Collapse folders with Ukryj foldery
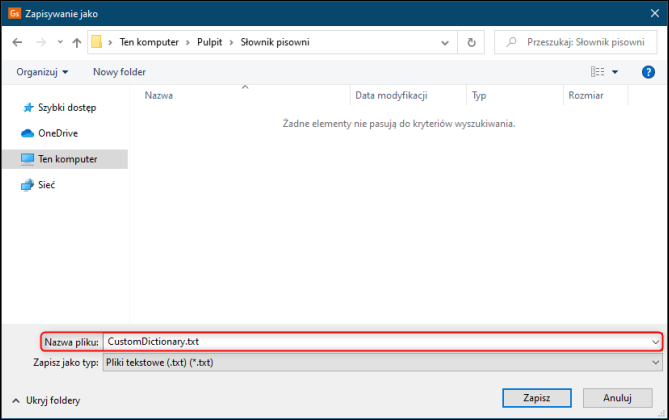The height and width of the screenshot is (420, 669). (46, 400)
